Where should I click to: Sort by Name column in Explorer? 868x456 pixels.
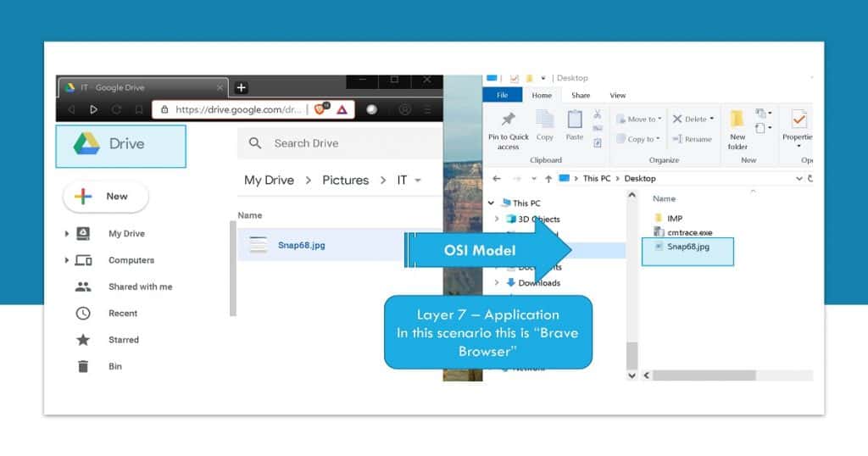[664, 198]
